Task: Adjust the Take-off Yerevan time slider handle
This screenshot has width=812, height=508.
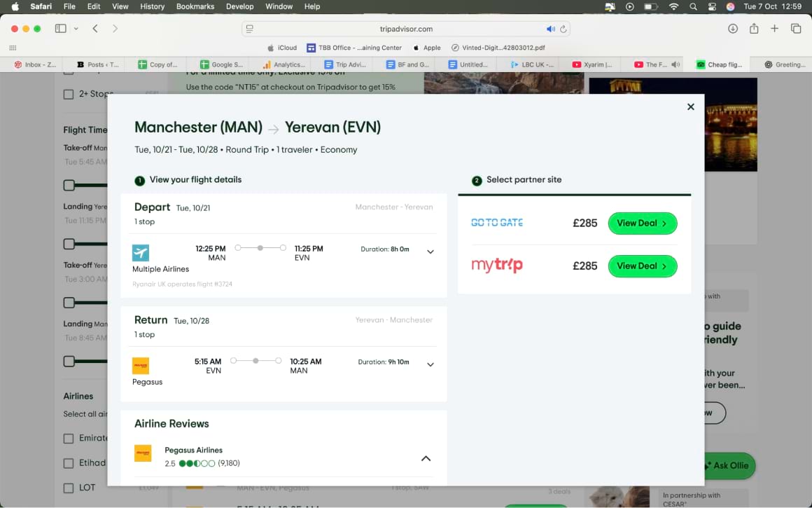Action: 69,302
